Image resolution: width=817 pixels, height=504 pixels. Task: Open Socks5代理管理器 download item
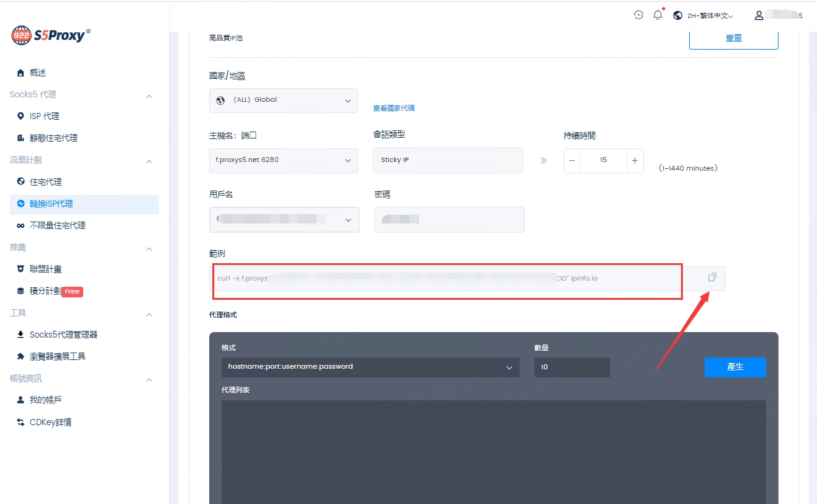[63, 335]
